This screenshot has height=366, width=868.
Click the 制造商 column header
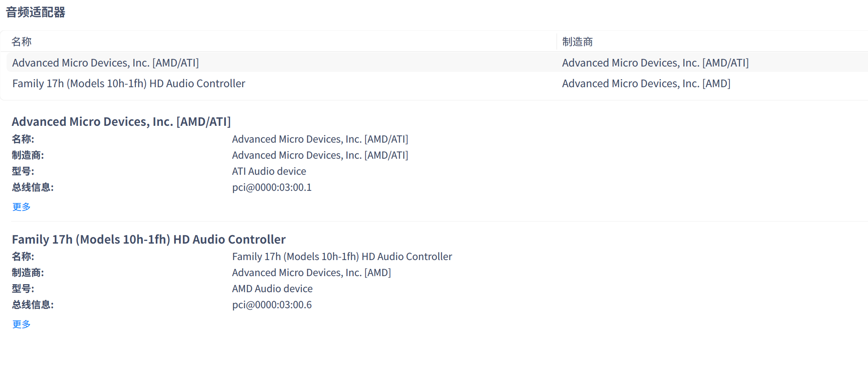(577, 42)
